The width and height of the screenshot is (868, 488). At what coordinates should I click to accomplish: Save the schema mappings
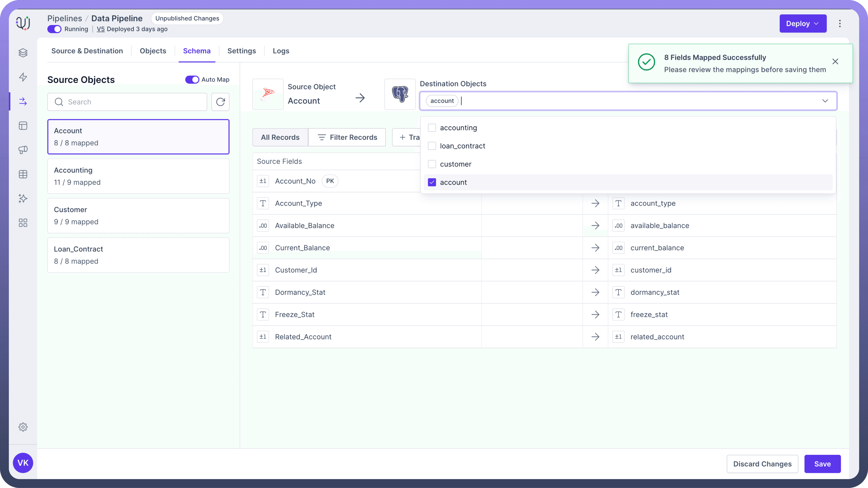coord(822,464)
